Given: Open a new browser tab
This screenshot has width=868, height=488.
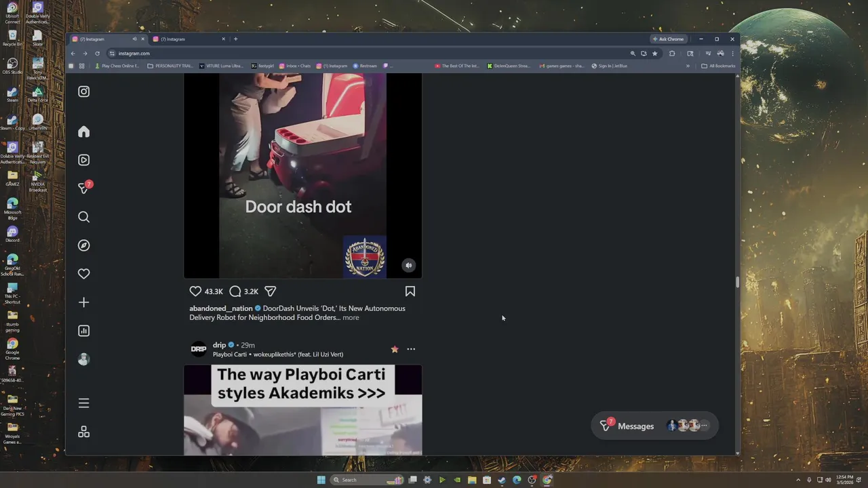Looking at the screenshot, I should click(235, 39).
